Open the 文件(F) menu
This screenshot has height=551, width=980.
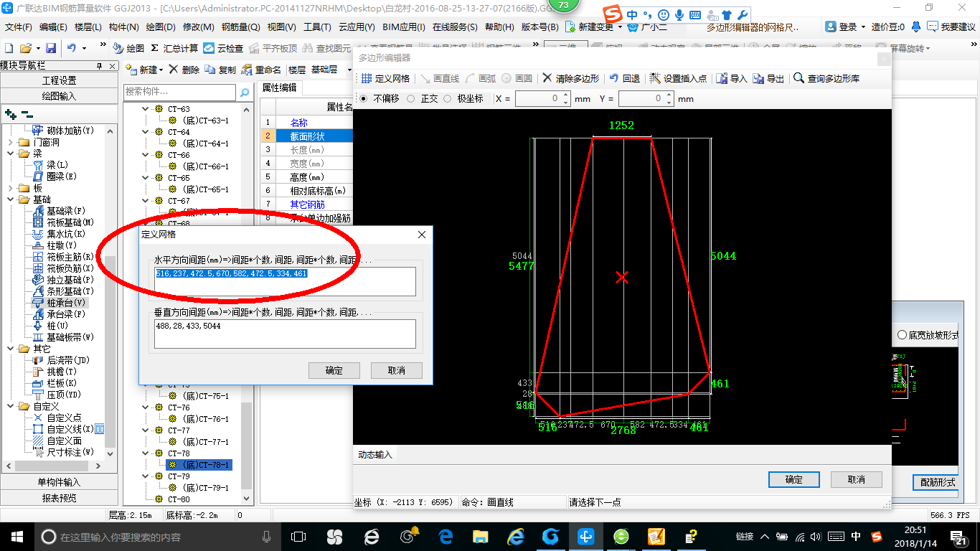(19, 27)
